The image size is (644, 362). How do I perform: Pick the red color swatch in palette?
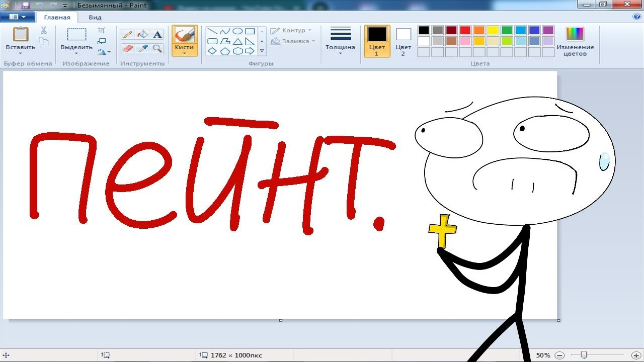tap(465, 30)
